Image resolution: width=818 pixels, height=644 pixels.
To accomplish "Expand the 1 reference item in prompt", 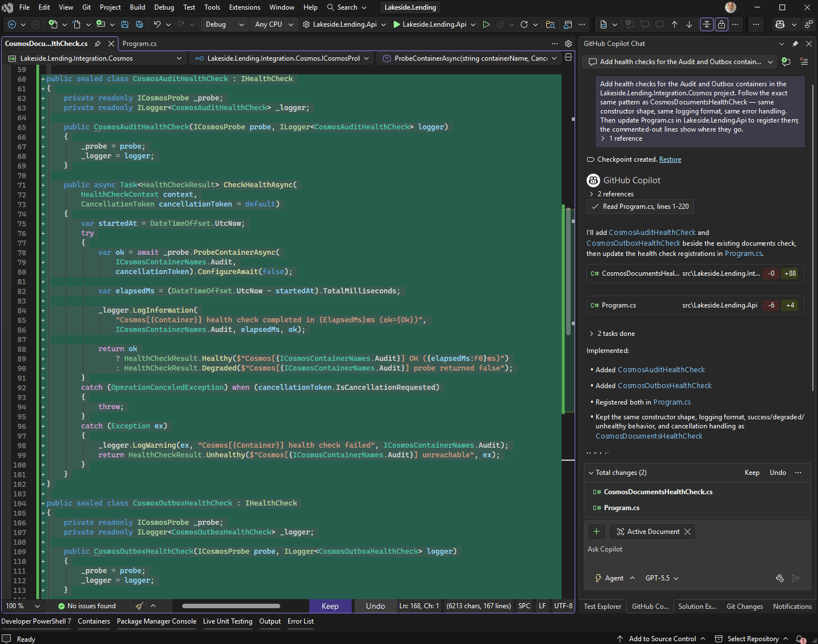I will tap(622, 138).
